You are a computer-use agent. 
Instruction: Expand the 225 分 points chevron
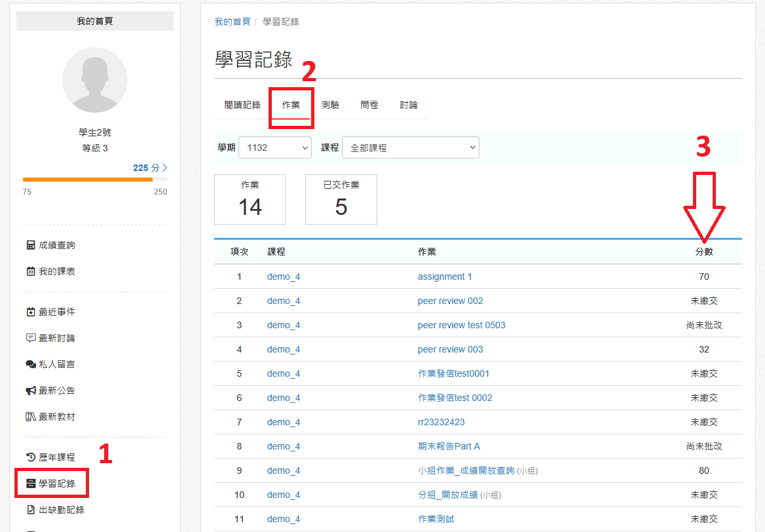[164, 168]
